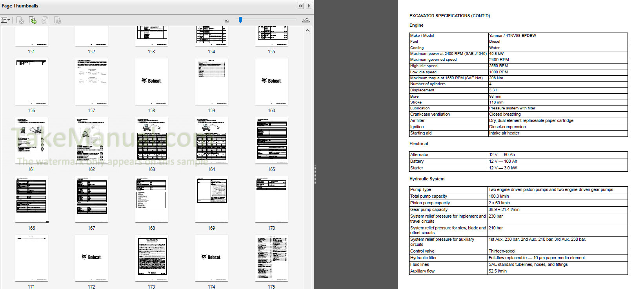Viewport: 644px width, 289px height.
Task: Click the panel divider grip handle
Action: click(315, 174)
